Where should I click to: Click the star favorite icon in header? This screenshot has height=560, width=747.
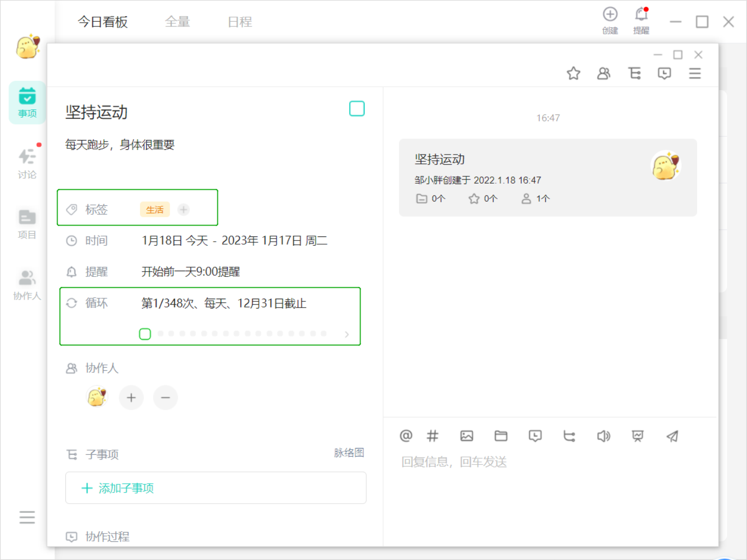click(573, 73)
